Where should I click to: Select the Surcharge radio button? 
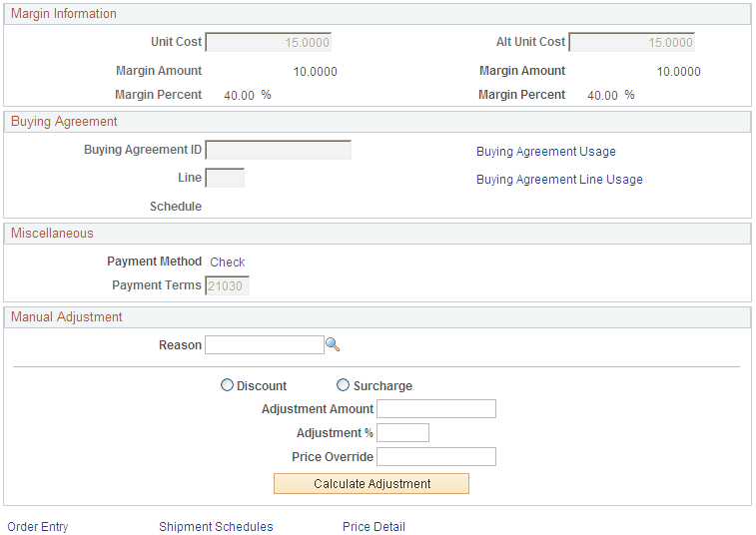coord(343,385)
